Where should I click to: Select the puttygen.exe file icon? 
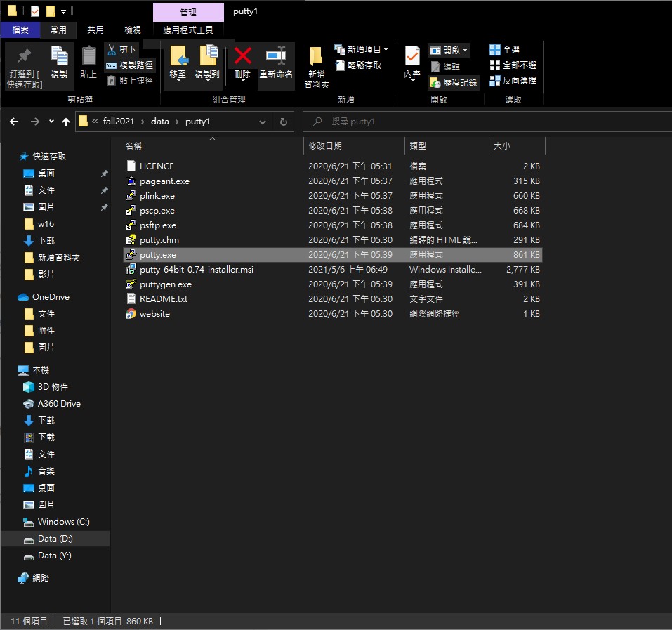(x=131, y=284)
